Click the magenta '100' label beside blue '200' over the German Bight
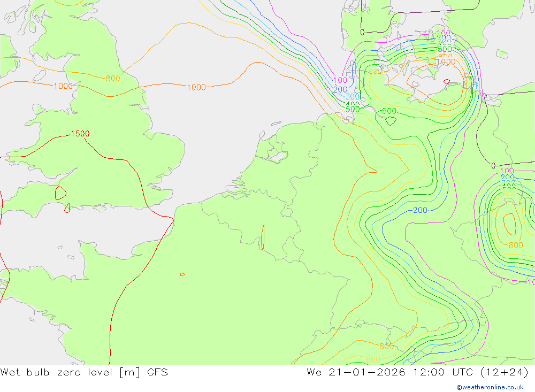 click(x=340, y=80)
